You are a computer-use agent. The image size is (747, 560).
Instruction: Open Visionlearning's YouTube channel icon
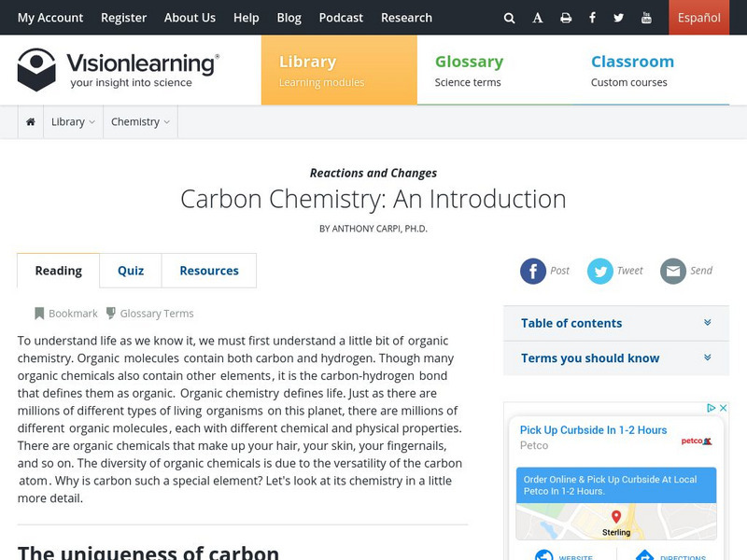[x=646, y=18]
